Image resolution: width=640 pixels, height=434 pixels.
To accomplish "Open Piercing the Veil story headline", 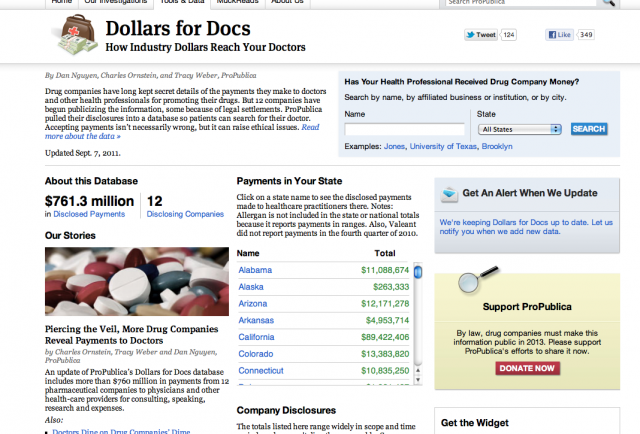I will pyautogui.click(x=131, y=335).
